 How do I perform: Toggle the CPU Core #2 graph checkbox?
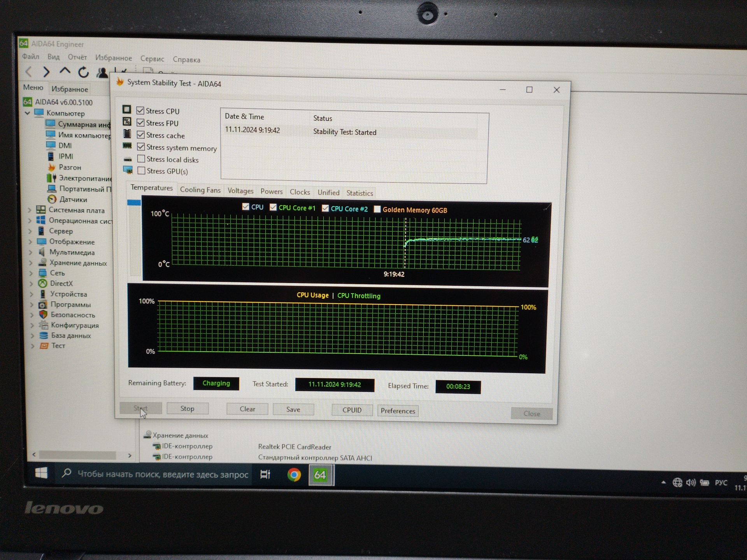(x=325, y=208)
